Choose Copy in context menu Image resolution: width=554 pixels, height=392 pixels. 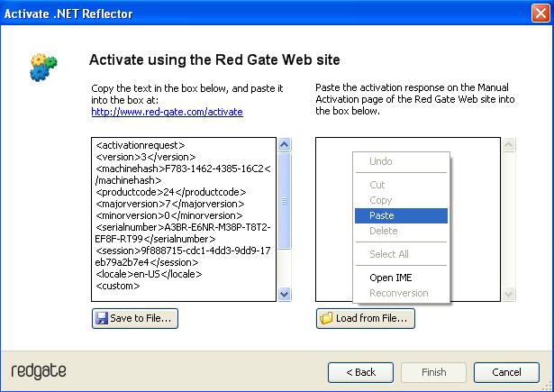click(x=401, y=200)
